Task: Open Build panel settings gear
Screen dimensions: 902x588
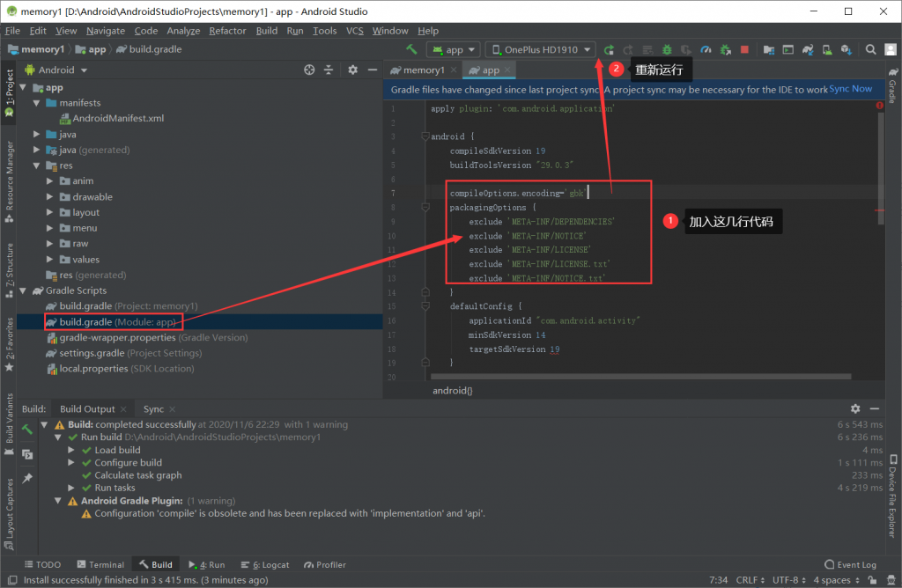Action: [855, 408]
